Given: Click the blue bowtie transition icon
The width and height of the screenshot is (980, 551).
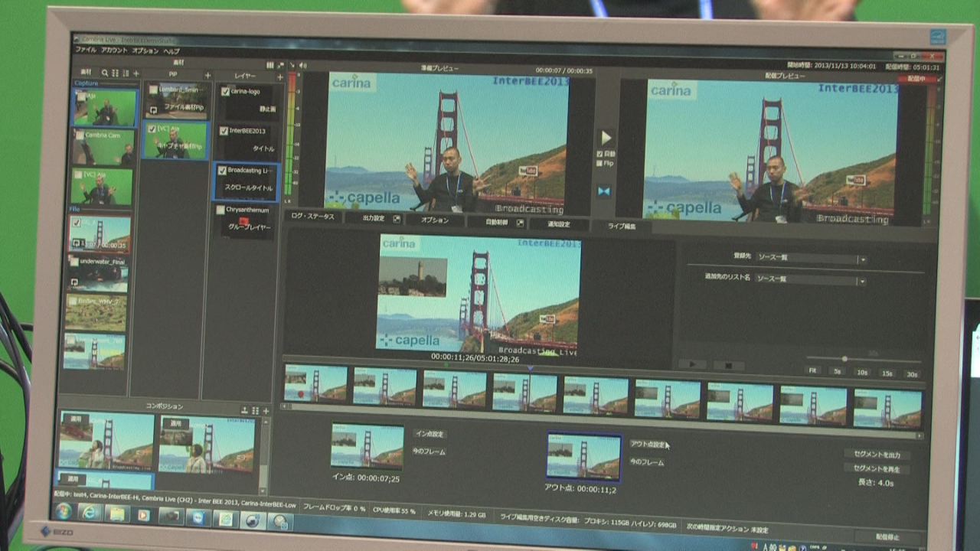Looking at the screenshot, I should click(x=604, y=191).
